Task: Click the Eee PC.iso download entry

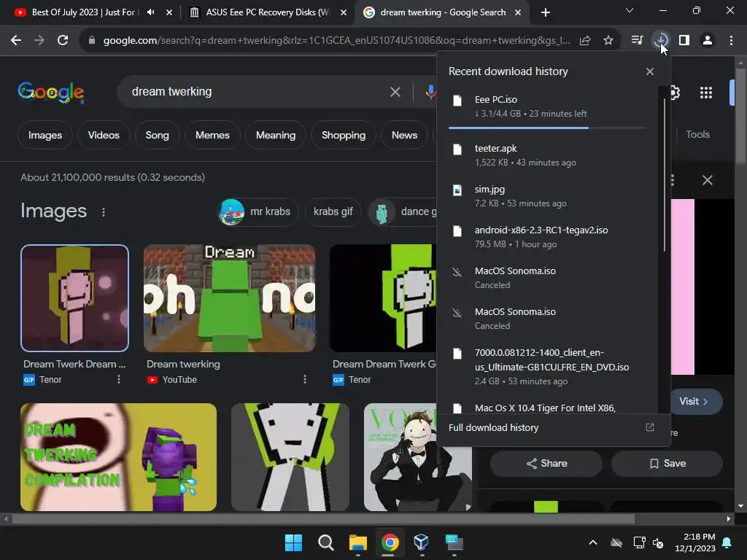Action: coord(546,106)
